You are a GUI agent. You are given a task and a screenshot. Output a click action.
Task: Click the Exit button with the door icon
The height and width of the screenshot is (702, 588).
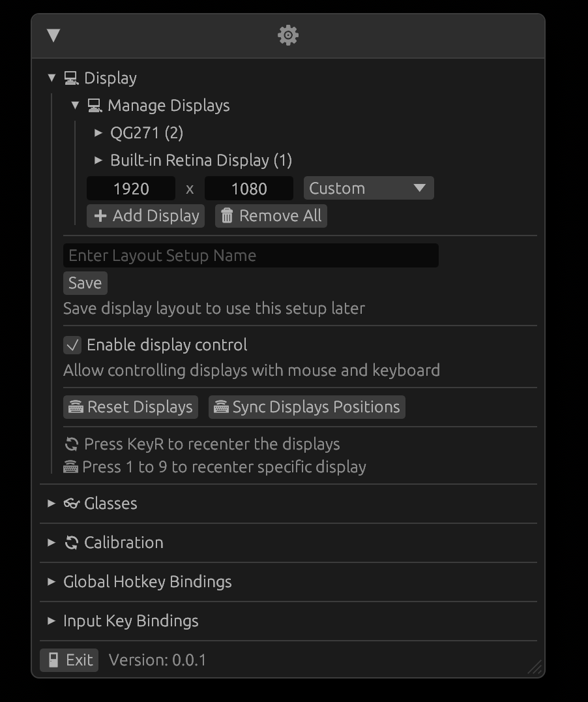tap(70, 660)
